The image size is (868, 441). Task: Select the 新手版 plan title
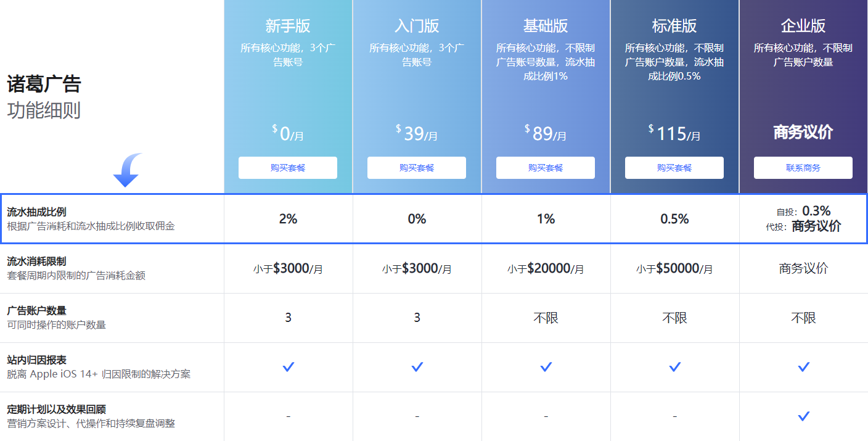288,26
